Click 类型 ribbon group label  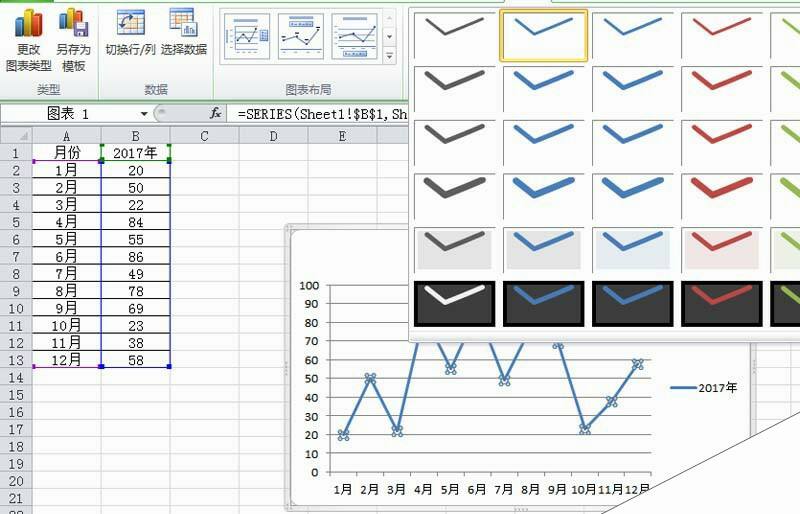pyautogui.click(x=48, y=89)
